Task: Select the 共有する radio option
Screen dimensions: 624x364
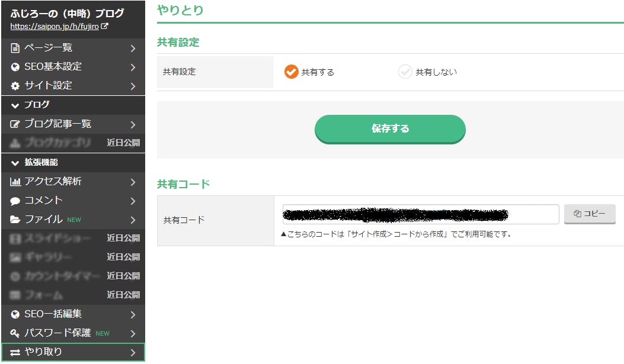Action: coord(291,72)
